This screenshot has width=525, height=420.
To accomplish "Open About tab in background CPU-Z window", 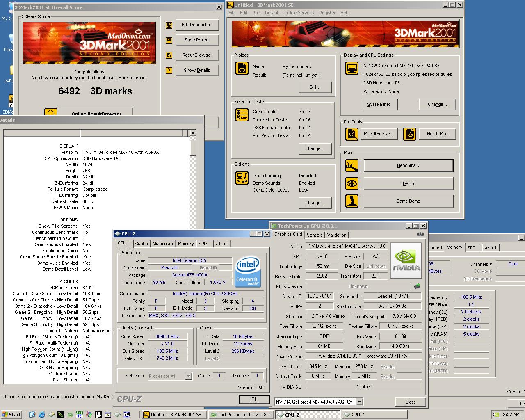I will tap(491, 248).
